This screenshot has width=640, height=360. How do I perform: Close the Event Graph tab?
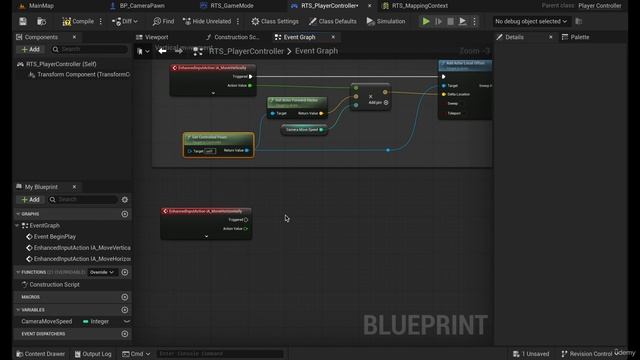coord(333,37)
